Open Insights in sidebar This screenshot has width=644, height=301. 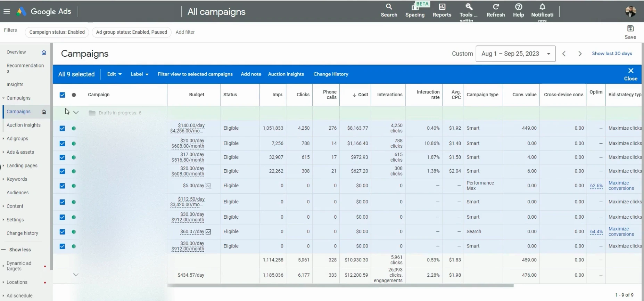(15, 84)
